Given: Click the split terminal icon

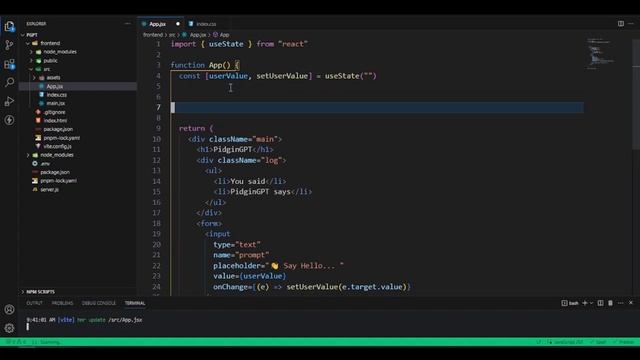Looking at the screenshot, I should (600, 303).
